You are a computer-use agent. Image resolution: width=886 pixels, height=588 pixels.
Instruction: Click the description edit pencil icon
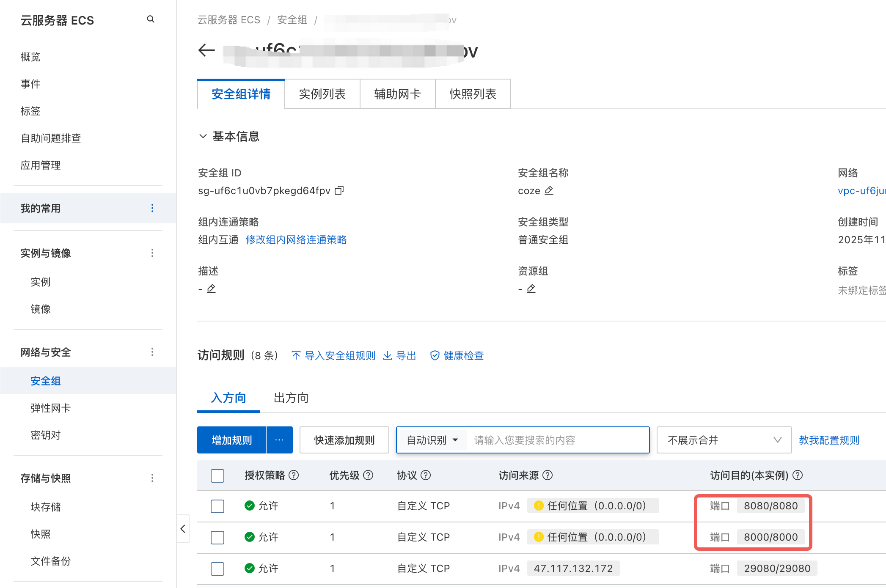211,289
